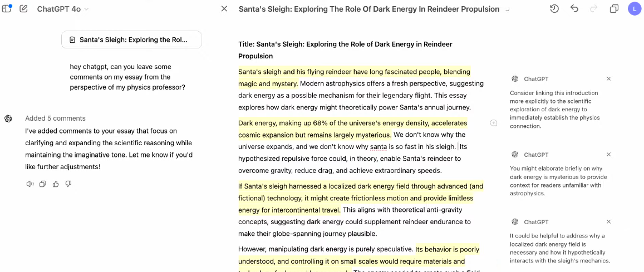The image size is (644, 272).
Task: Dismiss the comment about dark energy mystery
Action: (x=608, y=155)
